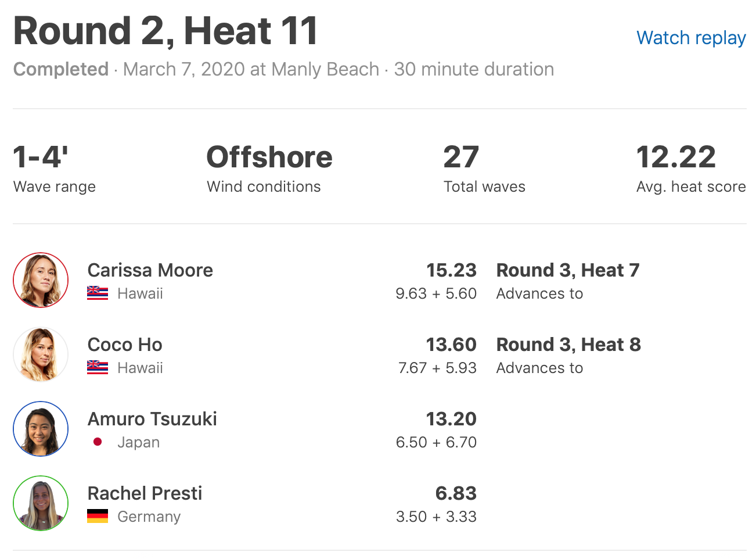Screen dimensions: 756x559
Task: Click the 12.22 average heat score
Action: point(676,157)
